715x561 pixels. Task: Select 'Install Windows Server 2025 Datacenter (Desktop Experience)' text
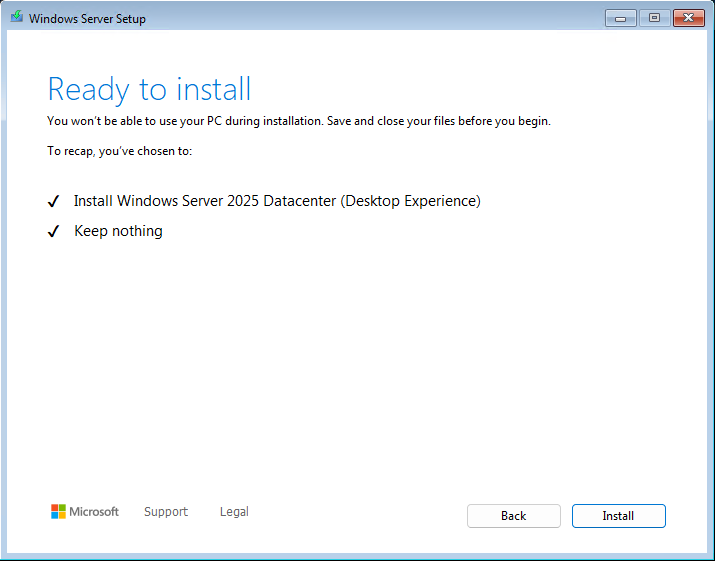[277, 201]
